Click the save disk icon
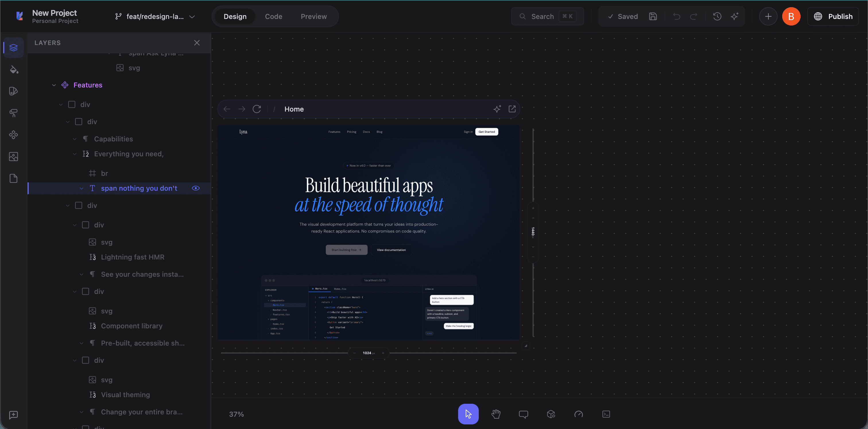This screenshot has height=429, width=868. 653,16
